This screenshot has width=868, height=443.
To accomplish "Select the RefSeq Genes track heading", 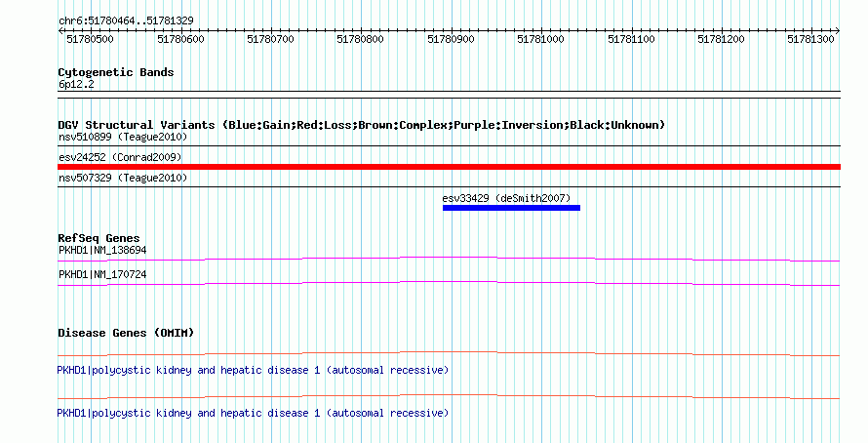I will tap(99, 239).
